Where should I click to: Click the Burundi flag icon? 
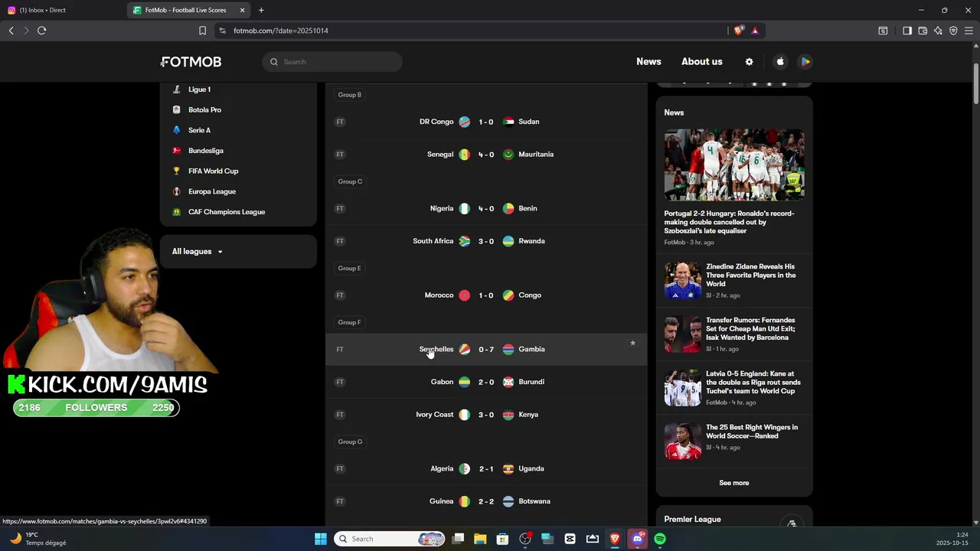508,382
